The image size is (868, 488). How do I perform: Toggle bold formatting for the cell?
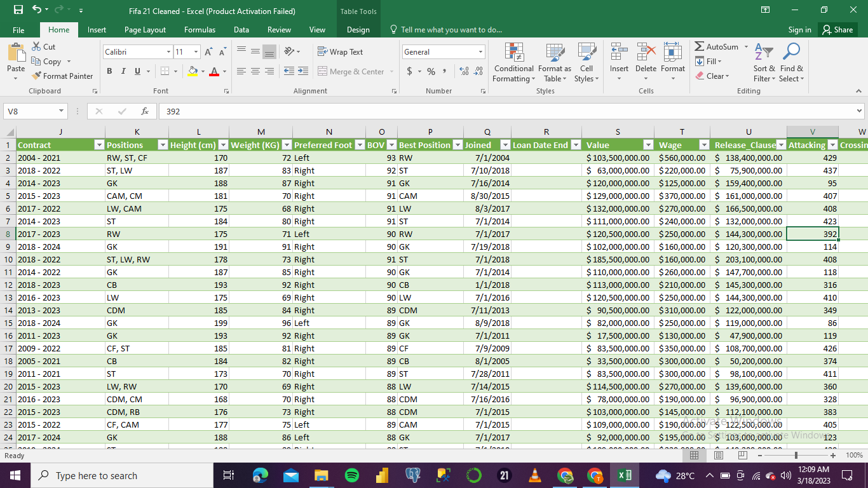[109, 71]
